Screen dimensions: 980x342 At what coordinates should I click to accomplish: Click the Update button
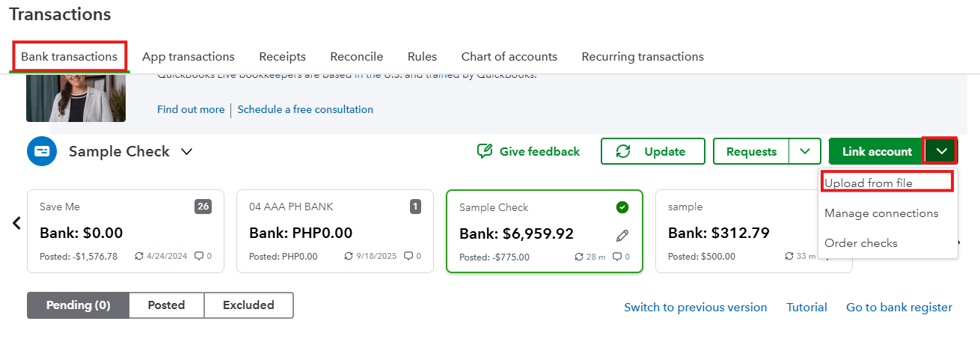click(x=652, y=151)
